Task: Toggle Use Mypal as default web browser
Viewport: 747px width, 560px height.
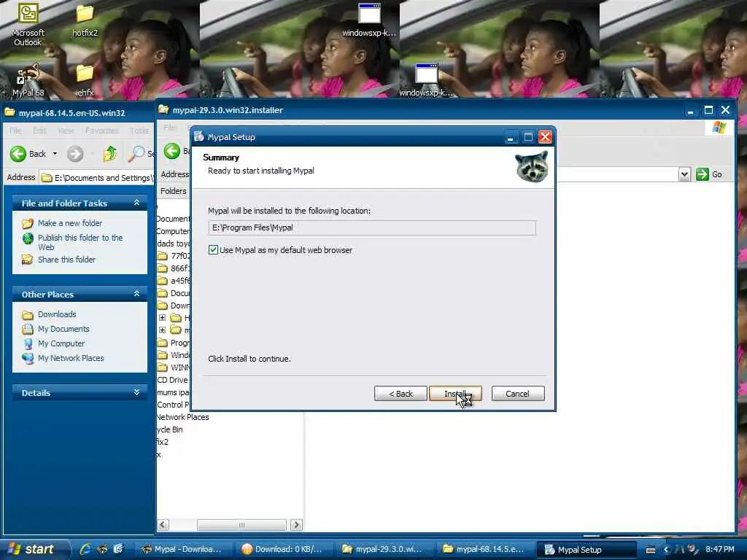Action: click(x=213, y=250)
